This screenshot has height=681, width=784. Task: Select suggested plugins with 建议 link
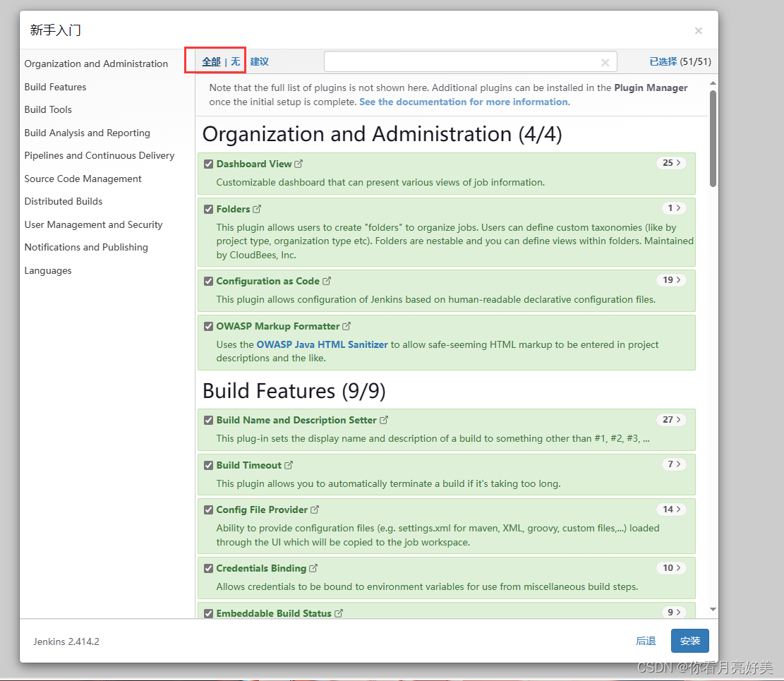coord(260,61)
